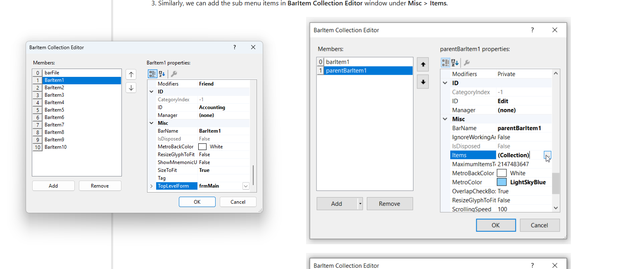644x269 pixels.
Task: Click Alphabetical sort icon in BarItem1 properties toolbar
Action: coord(162,74)
